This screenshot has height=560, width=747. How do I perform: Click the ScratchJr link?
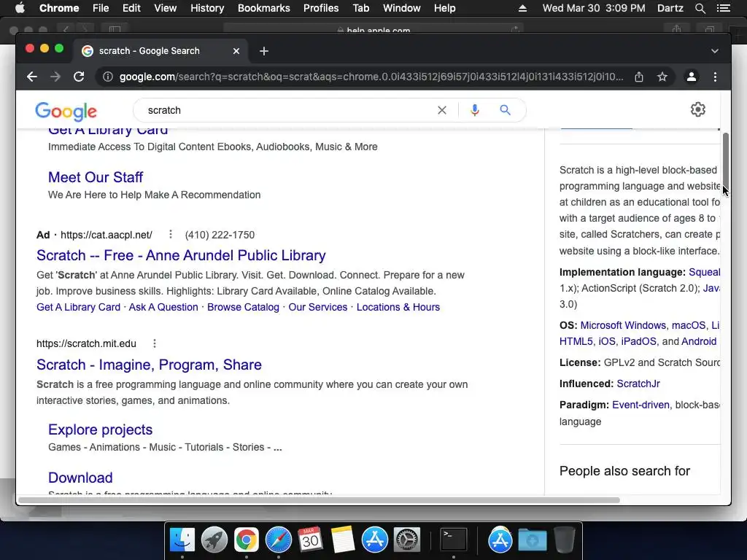coord(638,384)
